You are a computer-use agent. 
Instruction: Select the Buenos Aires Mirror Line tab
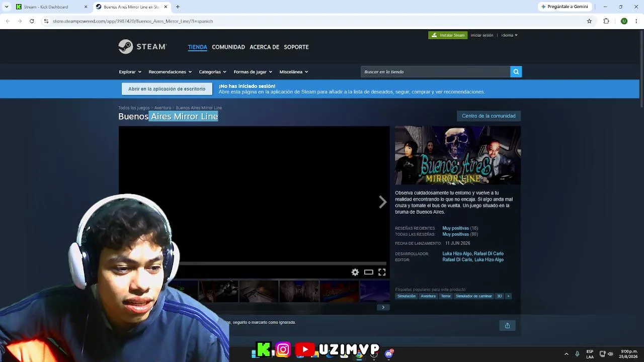pyautogui.click(x=132, y=7)
